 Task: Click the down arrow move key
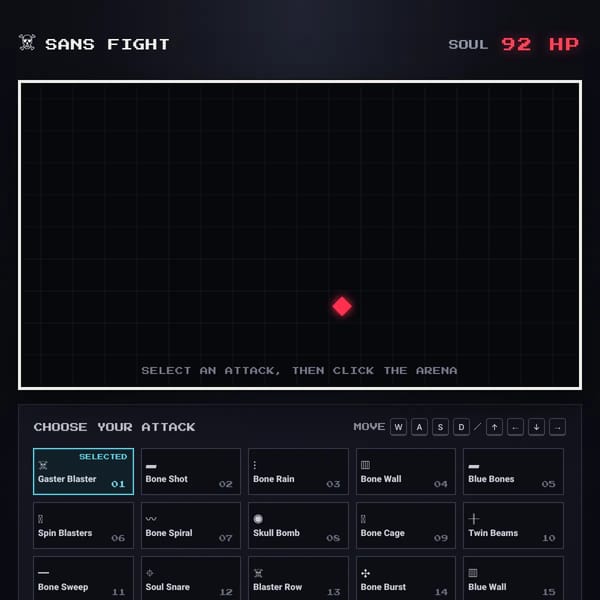coord(536,427)
